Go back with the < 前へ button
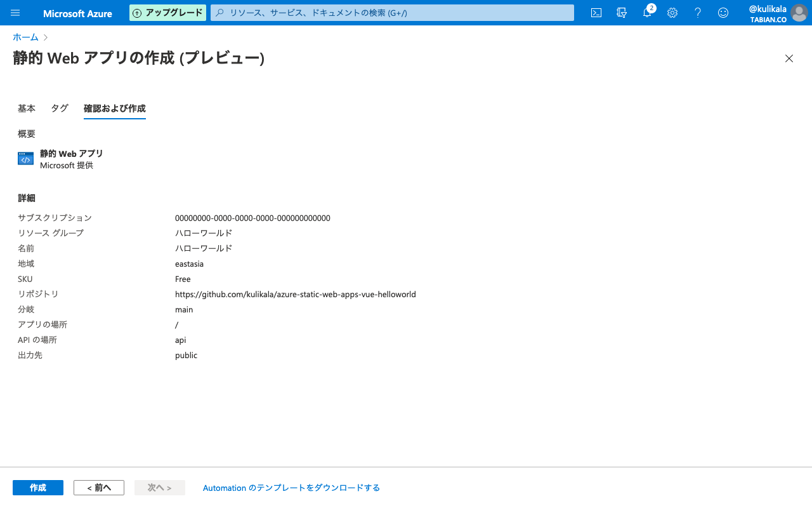 pos(99,488)
